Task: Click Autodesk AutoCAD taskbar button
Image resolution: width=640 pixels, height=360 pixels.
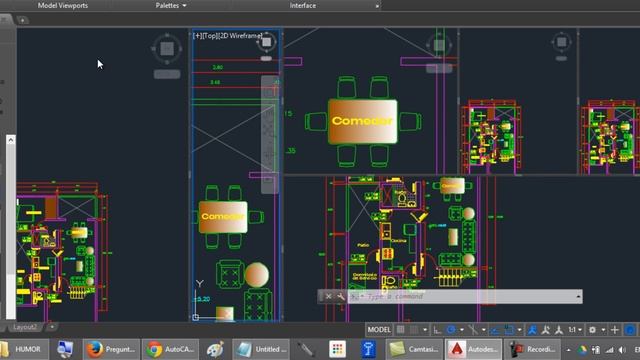Action: [x=473, y=349]
